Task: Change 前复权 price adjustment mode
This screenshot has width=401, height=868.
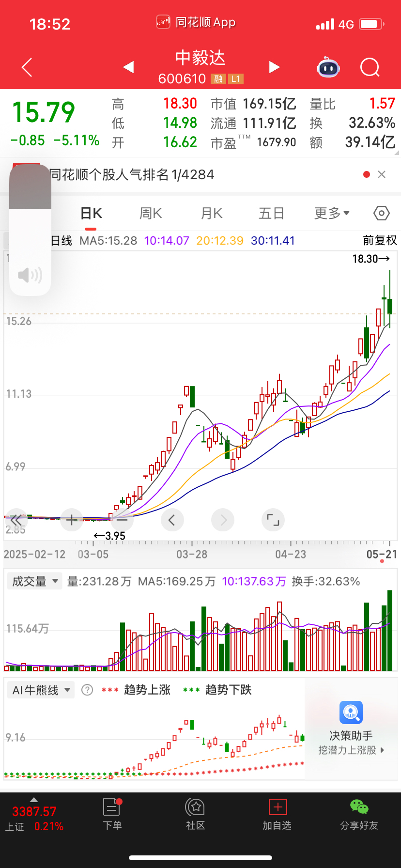Action: click(x=380, y=241)
